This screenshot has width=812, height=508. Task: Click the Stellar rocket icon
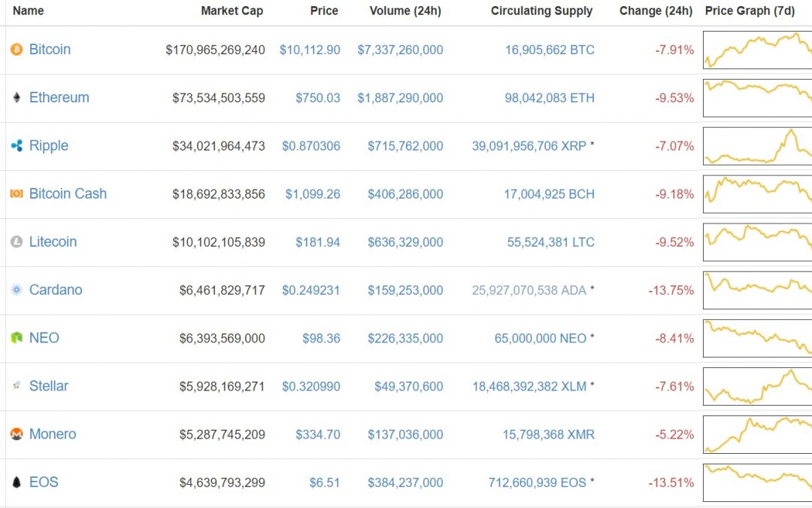pos(15,386)
